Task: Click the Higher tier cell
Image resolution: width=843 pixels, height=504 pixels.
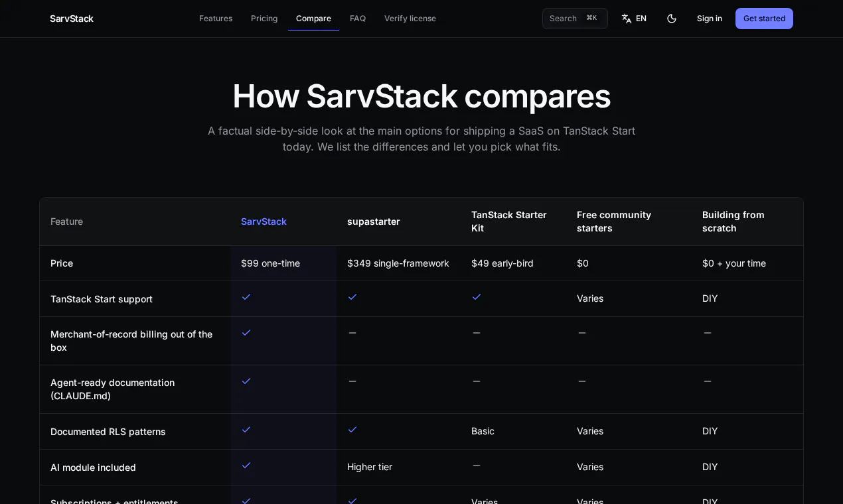Action: click(370, 467)
